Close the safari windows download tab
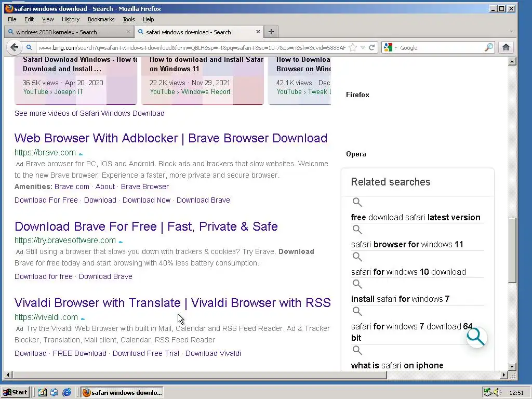This screenshot has height=399, width=532. pos(258,32)
